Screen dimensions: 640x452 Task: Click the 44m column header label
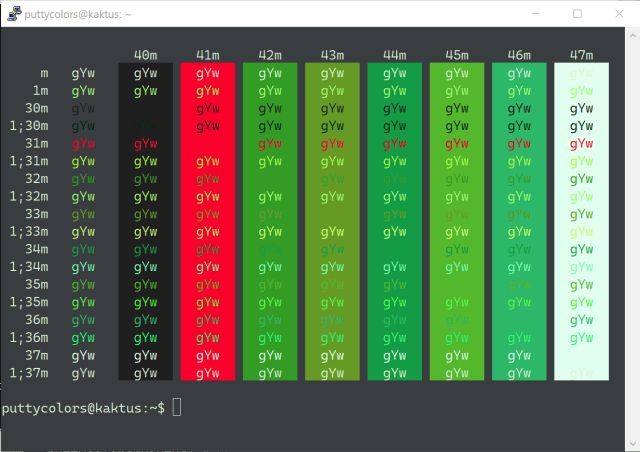click(x=394, y=55)
